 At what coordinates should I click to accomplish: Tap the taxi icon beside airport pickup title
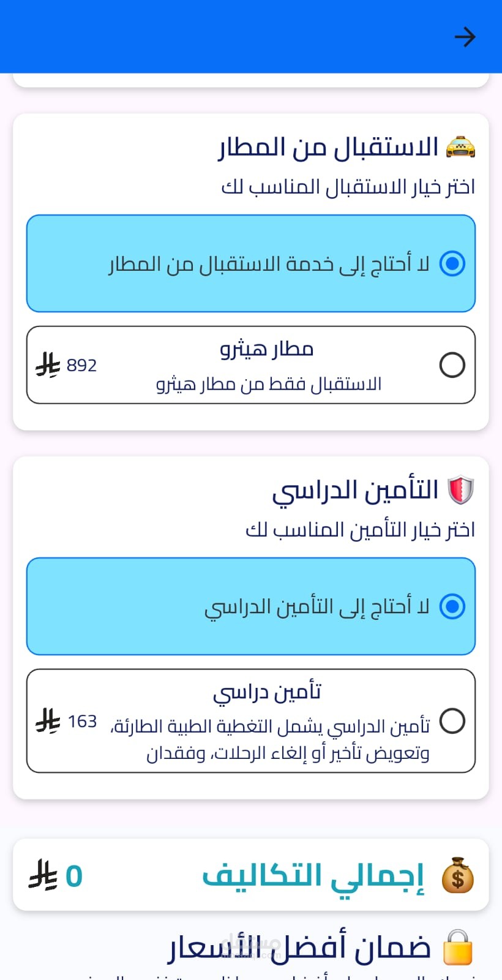tap(460, 147)
